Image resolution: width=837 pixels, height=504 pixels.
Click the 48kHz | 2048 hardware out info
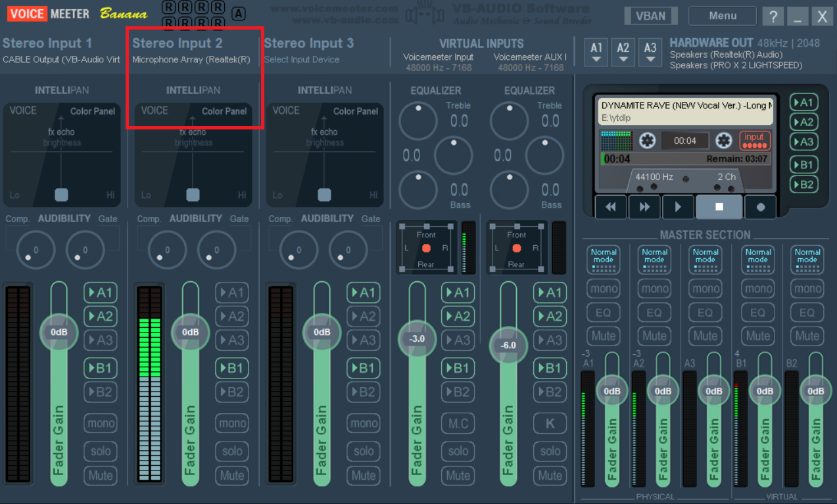(x=788, y=43)
